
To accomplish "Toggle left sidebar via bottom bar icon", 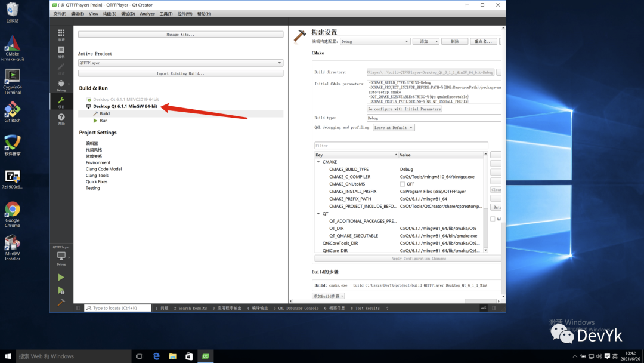I will pos(78,308).
